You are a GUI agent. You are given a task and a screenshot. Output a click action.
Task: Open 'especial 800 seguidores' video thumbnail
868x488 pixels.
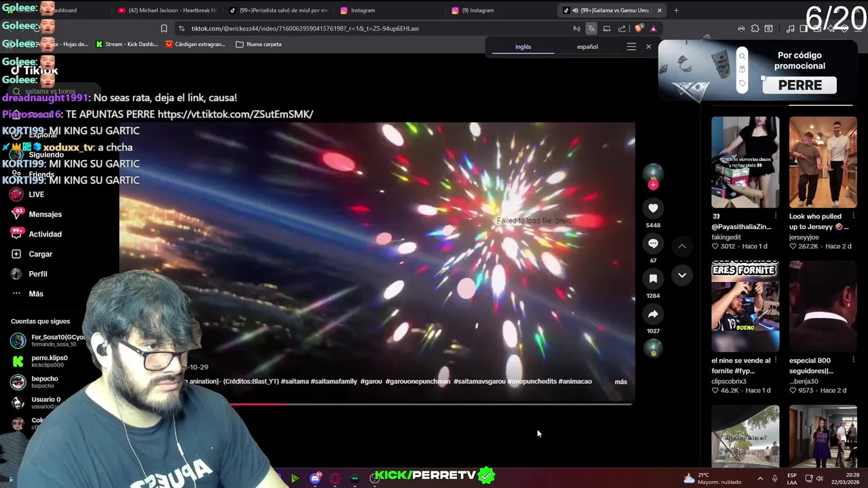(823, 306)
